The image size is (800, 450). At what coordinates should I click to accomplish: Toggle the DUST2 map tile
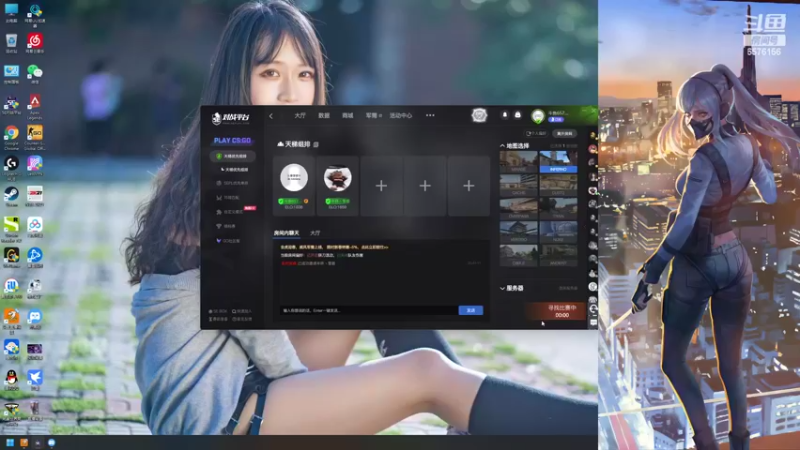click(x=558, y=185)
